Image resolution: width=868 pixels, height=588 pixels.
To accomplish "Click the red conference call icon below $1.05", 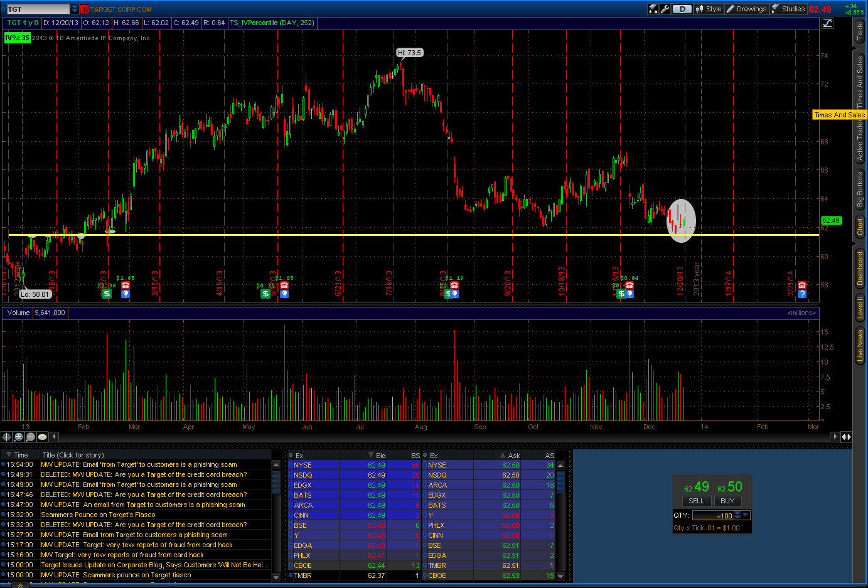I will coord(284,286).
